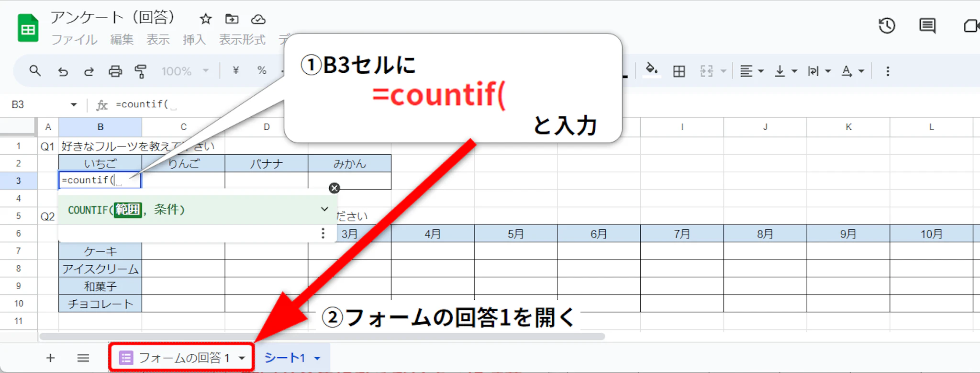Select the paint format roller icon

point(141,71)
